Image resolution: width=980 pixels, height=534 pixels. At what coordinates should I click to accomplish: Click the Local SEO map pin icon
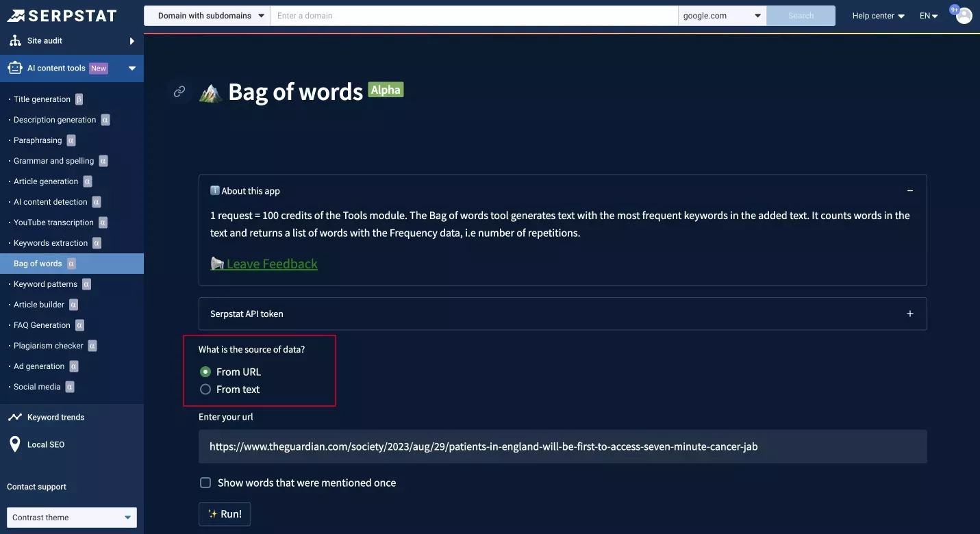coord(14,444)
